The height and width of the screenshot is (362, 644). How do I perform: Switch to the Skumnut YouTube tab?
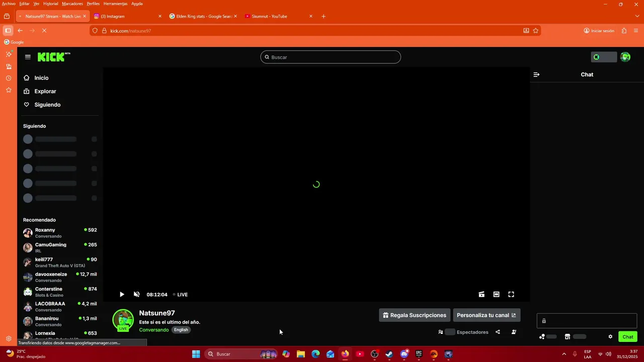click(x=278, y=16)
